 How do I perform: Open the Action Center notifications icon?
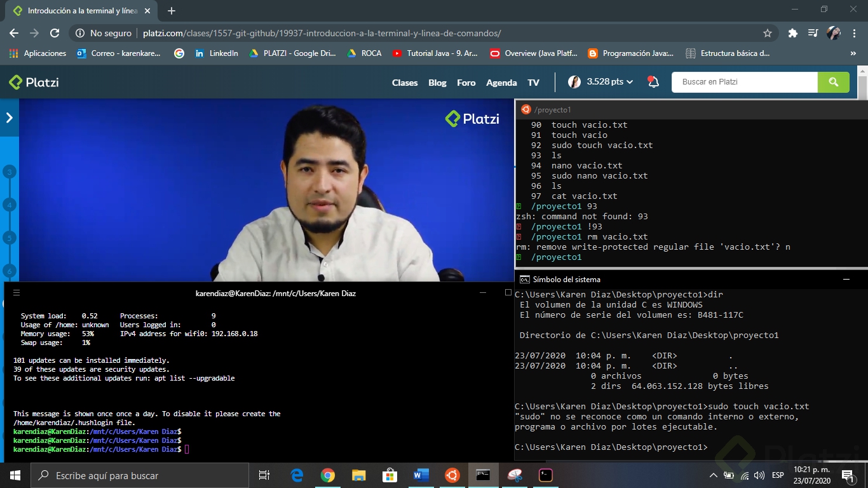[x=847, y=475]
